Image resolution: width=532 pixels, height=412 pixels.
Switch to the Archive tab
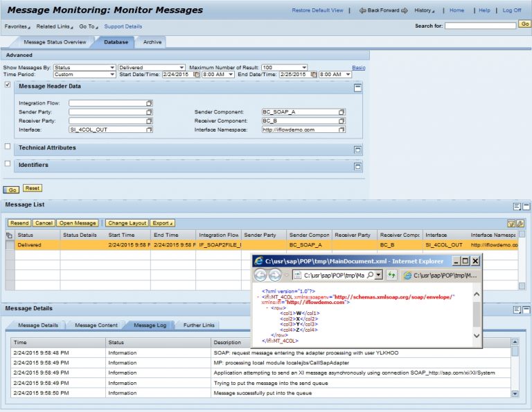coord(152,42)
